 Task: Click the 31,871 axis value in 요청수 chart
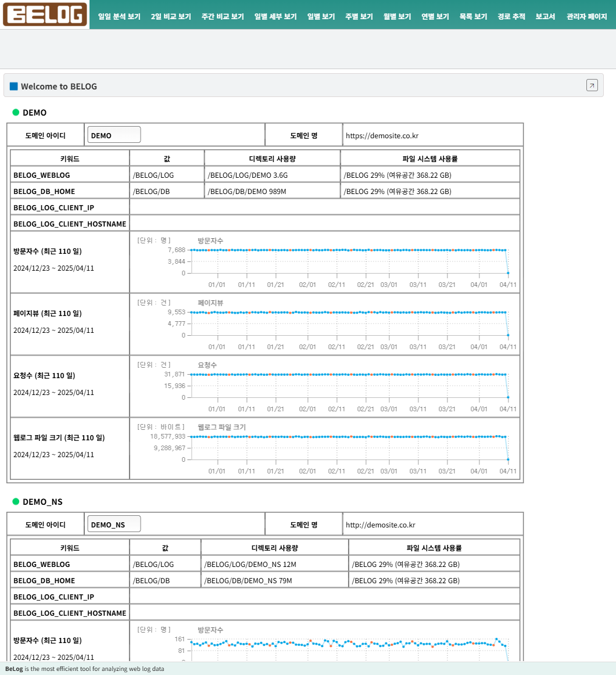point(174,374)
